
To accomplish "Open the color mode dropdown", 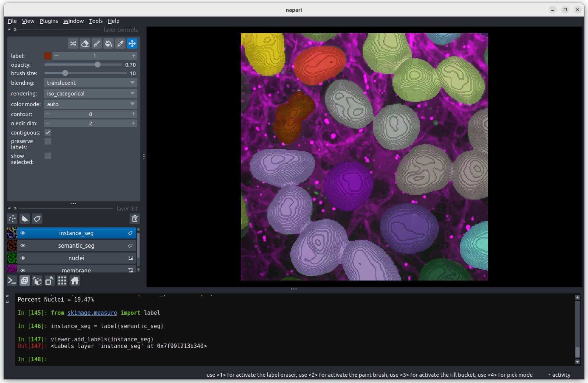I will coord(91,104).
